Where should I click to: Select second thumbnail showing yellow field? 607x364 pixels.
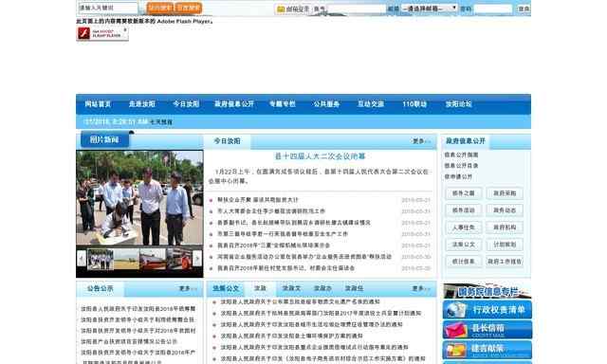point(126,259)
